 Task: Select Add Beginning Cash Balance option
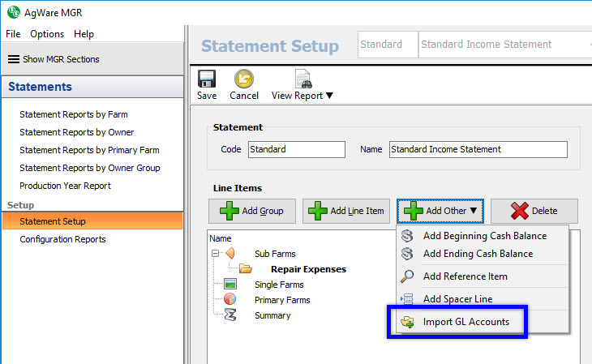click(484, 236)
